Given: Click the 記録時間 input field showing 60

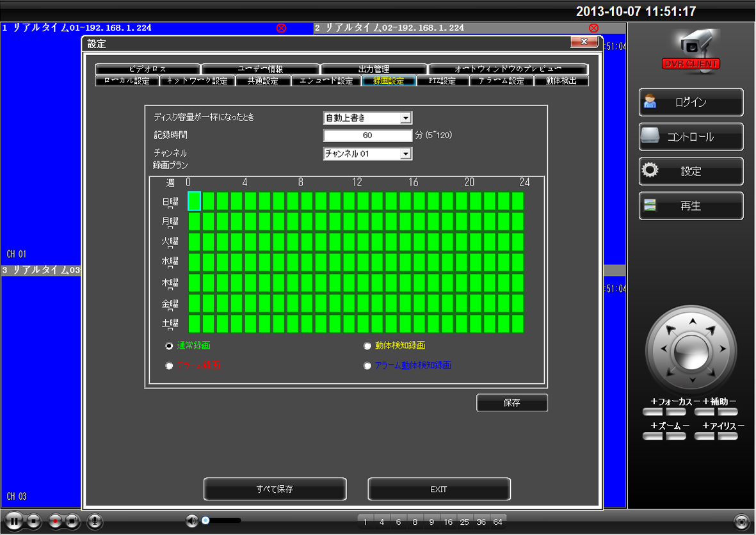Looking at the screenshot, I should tap(367, 136).
